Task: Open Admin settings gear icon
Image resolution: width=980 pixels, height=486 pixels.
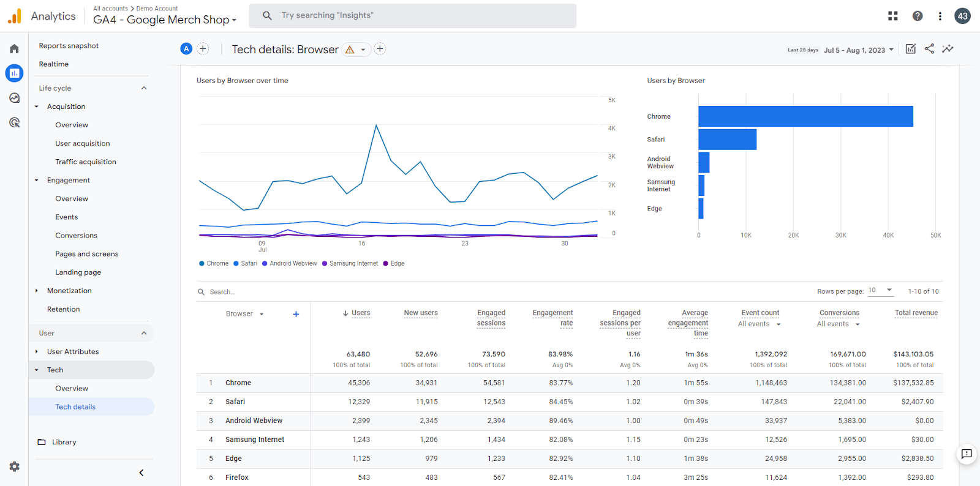Action: pos(14,466)
